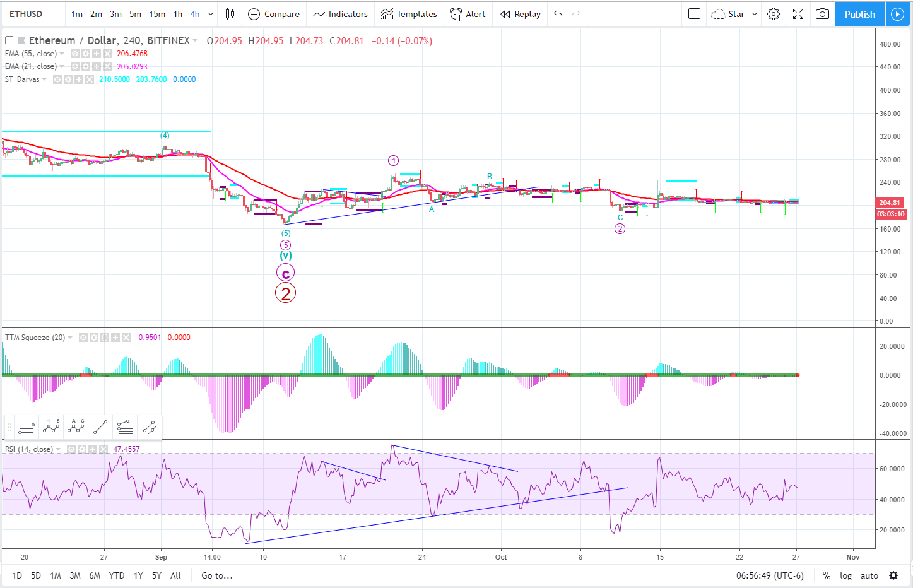Image resolution: width=913 pixels, height=588 pixels.
Task: Select the 1h timeframe
Action: tap(178, 14)
